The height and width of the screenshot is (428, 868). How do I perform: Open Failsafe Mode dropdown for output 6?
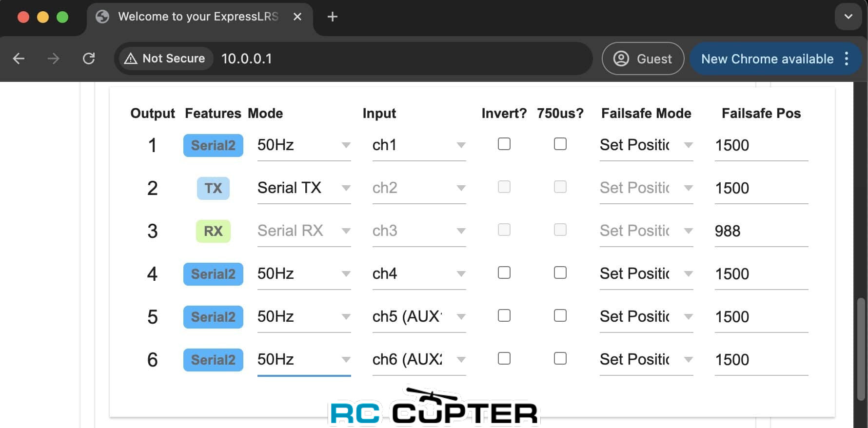(x=646, y=360)
